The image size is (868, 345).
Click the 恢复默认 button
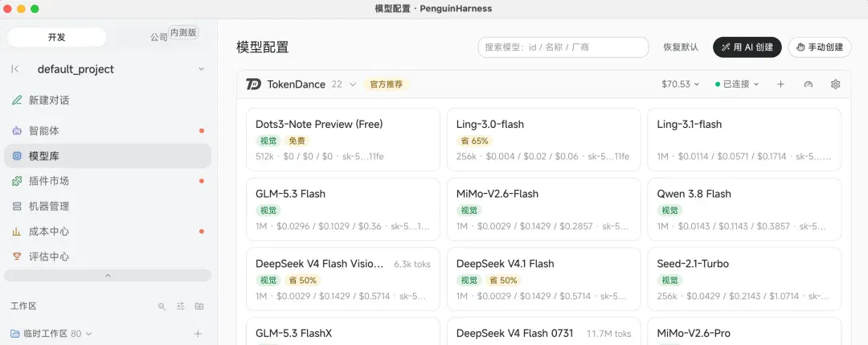pos(681,47)
